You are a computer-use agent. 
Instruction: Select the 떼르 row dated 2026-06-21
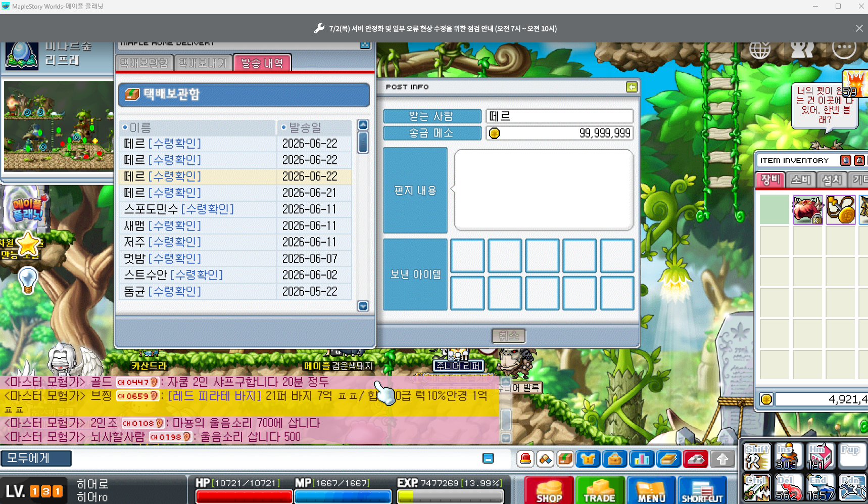pyautogui.click(x=235, y=193)
